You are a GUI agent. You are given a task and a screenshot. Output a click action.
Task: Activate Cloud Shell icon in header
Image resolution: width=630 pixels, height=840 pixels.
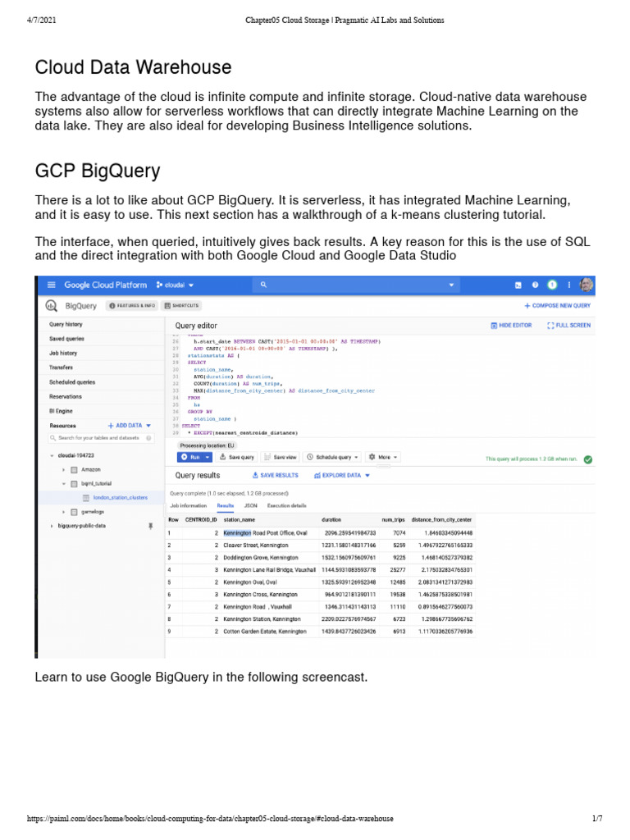[518, 285]
